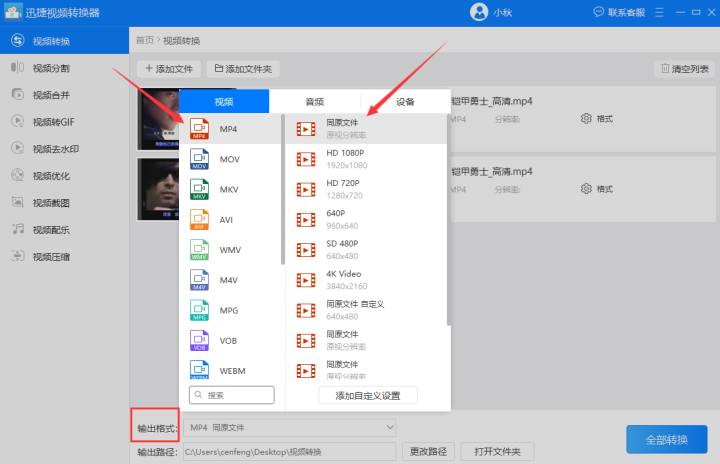
Task: Switch to the 设备 tab
Action: coord(405,102)
